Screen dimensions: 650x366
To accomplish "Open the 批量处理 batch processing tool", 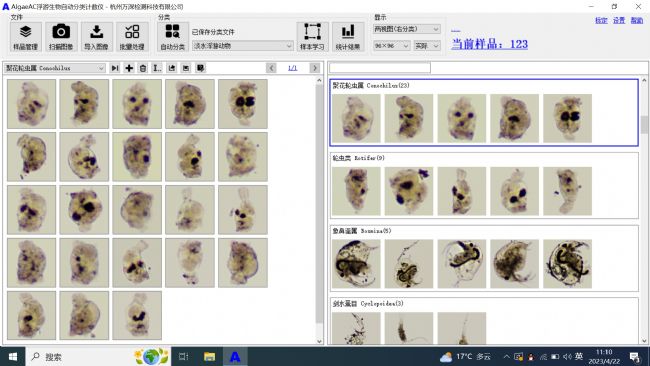I will click(132, 37).
